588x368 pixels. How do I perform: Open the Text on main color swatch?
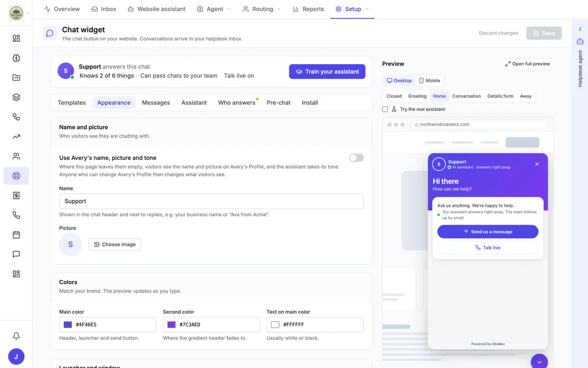275,325
